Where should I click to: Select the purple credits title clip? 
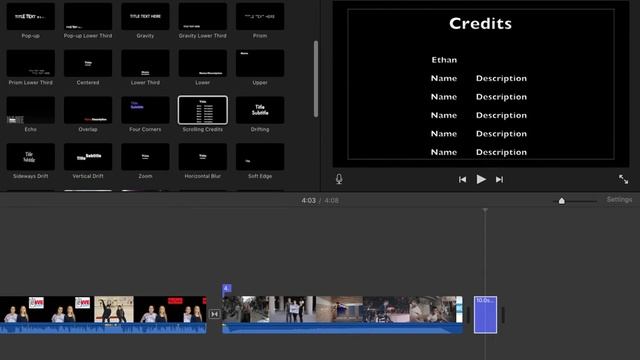coord(485,315)
